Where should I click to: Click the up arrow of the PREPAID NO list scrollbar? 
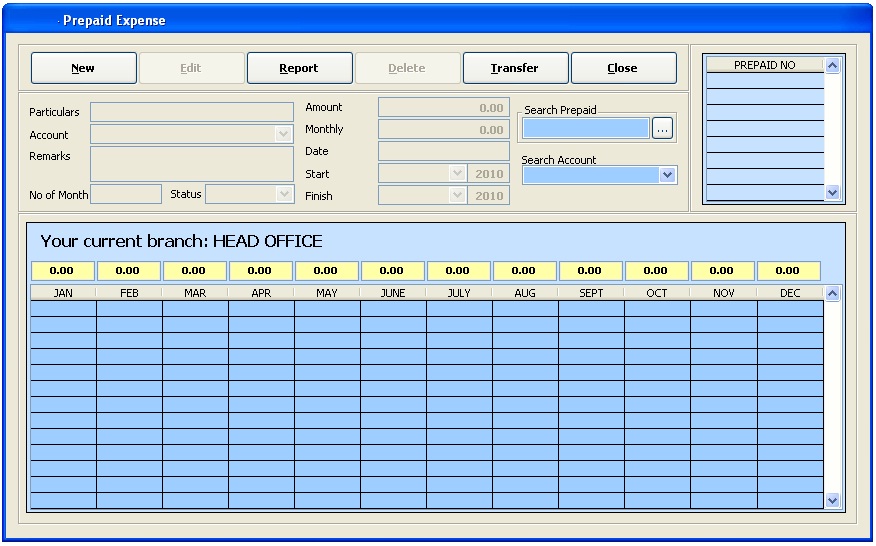click(832, 65)
